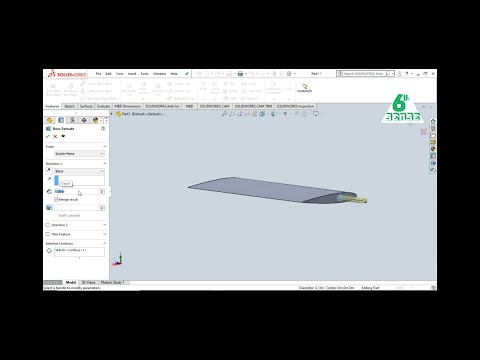Click the View Orientation icon

coord(262,114)
